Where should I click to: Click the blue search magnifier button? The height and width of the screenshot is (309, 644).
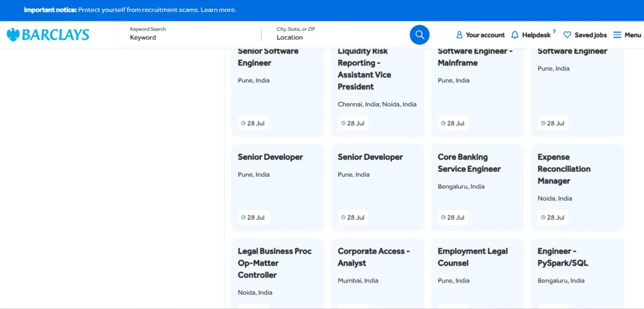(x=419, y=35)
